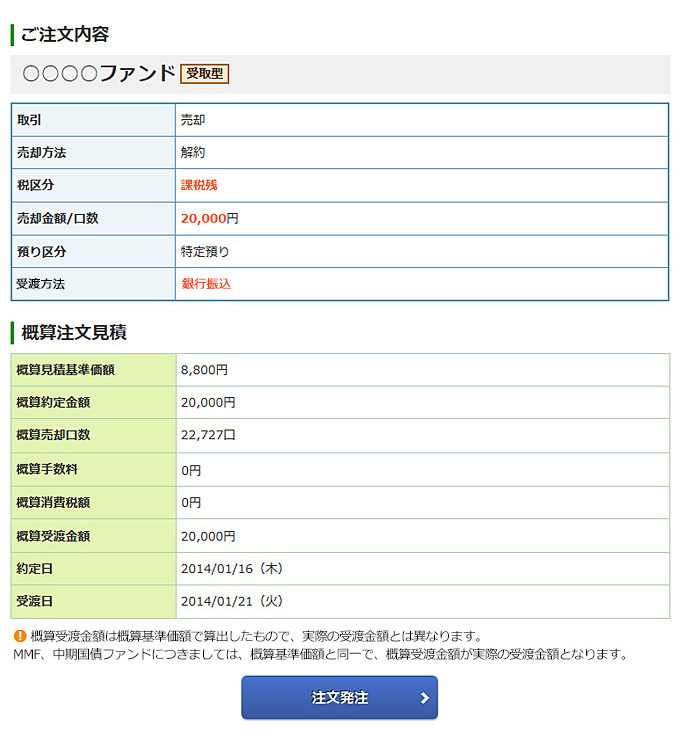The height and width of the screenshot is (745, 680).
Task: Click the 受渡日 label
Action: (35, 601)
